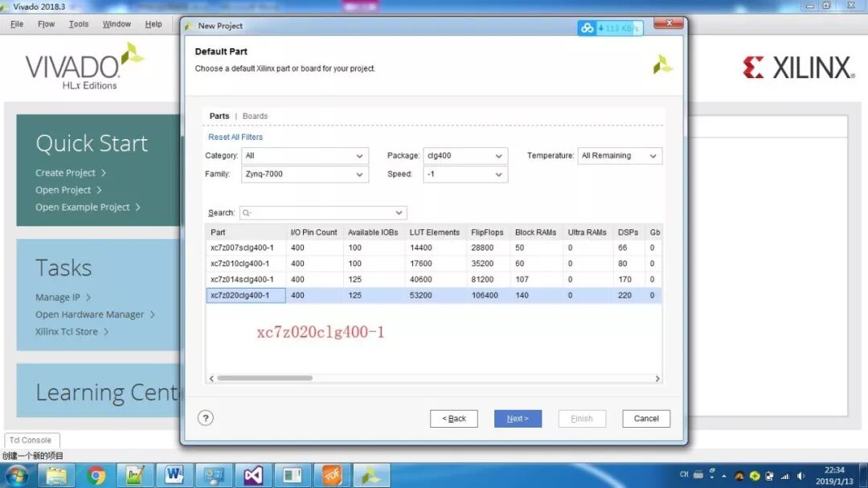Launch Chrome from the taskbar
868x488 pixels.
[x=96, y=476]
